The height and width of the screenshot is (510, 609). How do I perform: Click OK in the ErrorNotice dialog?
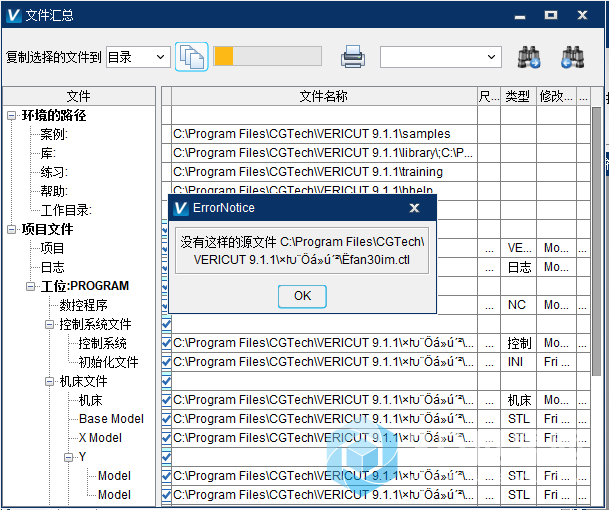[x=302, y=296]
